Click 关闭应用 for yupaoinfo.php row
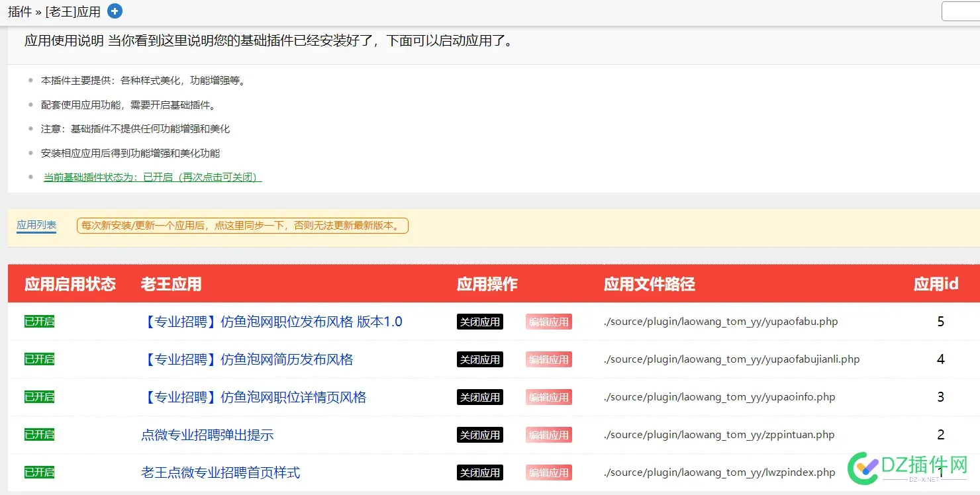Viewport: 980px width, 495px height. pos(480,397)
